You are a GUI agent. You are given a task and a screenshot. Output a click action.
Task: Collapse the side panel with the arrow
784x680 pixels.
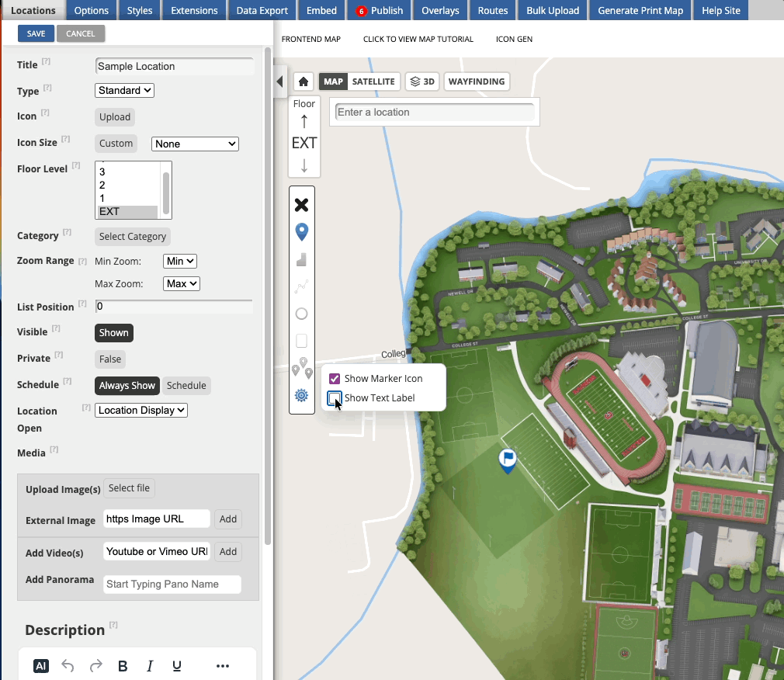tap(280, 82)
